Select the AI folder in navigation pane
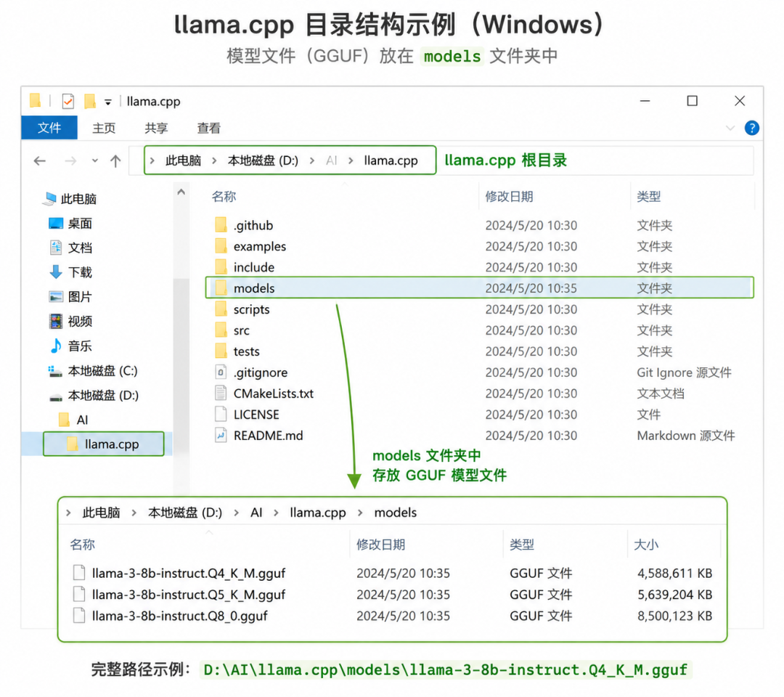The image size is (784, 697). tap(83, 420)
